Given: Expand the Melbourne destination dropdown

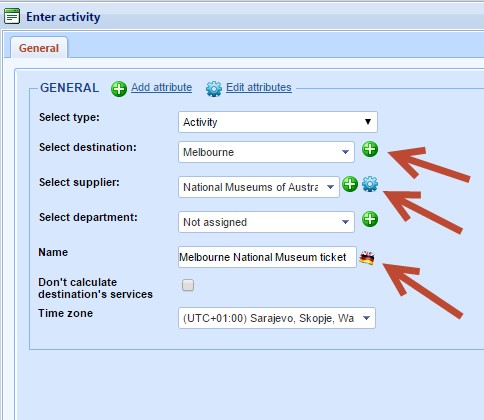Looking at the screenshot, I should [x=266, y=152].
